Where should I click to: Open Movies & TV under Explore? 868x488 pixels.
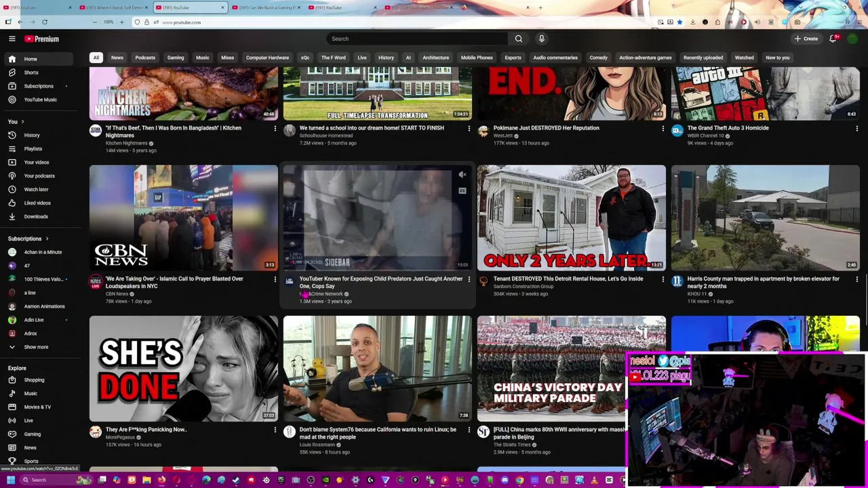tap(38, 407)
